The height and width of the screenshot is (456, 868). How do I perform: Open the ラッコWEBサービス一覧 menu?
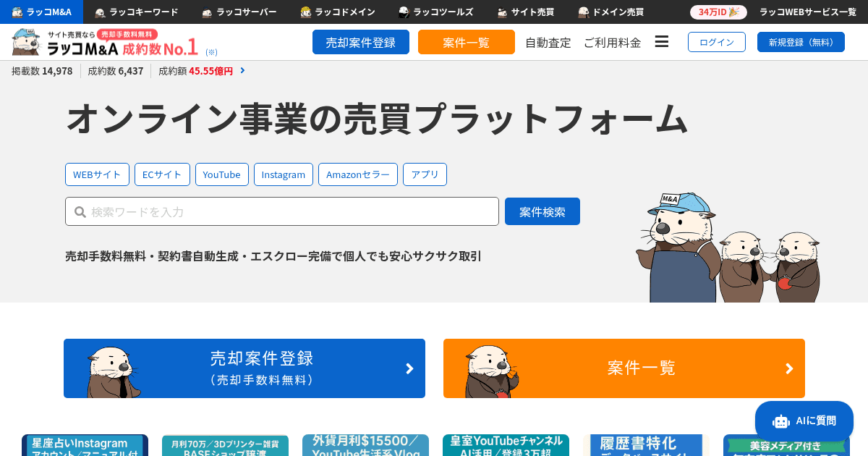pyautogui.click(x=807, y=12)
